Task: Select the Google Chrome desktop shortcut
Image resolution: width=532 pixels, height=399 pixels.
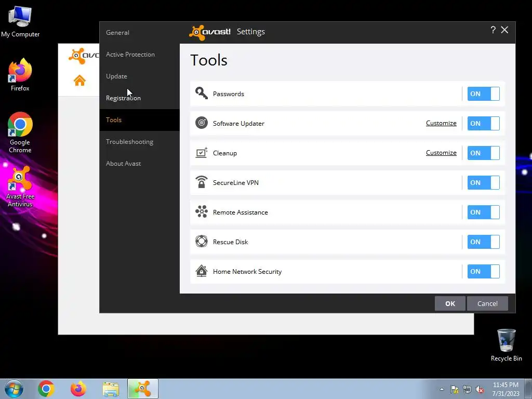Action: (20, 132)
